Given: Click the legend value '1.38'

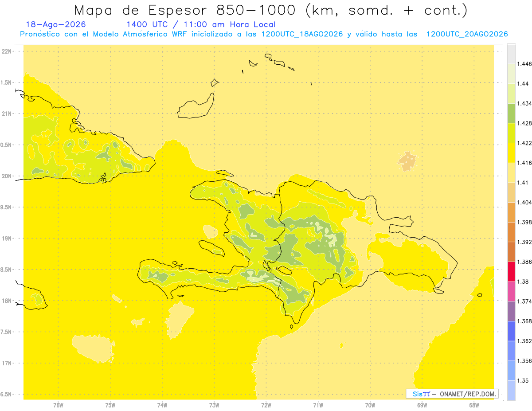Looking at the screenshot, I should 523,282.
